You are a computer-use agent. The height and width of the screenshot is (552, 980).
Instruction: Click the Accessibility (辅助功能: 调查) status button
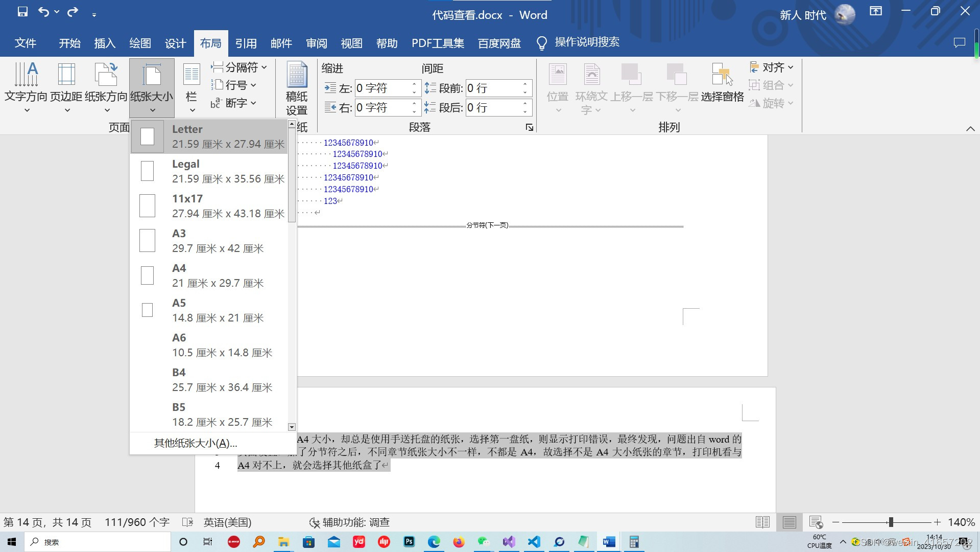pos(349,522)
